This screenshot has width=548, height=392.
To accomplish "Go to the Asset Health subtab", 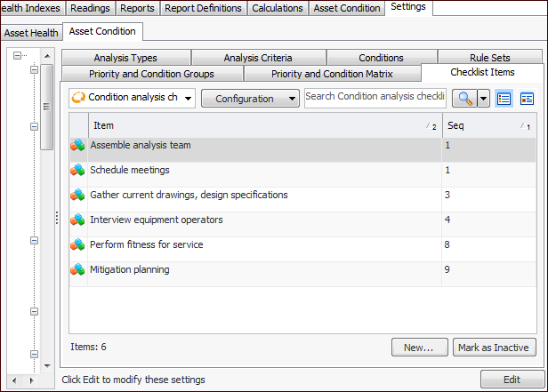I will [31, 33].
